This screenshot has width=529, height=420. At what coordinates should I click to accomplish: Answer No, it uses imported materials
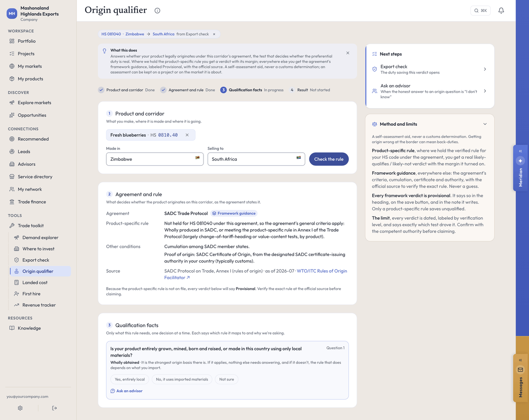[x=182, y=379]
